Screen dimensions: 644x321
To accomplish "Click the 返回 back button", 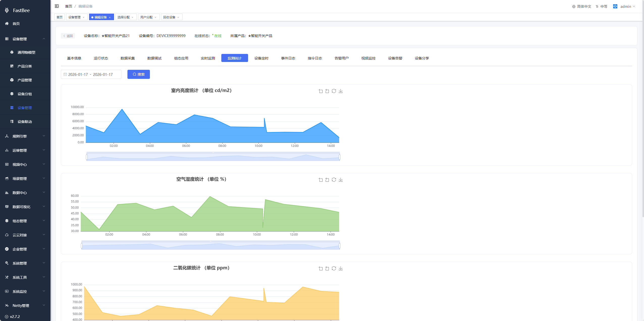I will pyautogui.click(x=68, y=36).
